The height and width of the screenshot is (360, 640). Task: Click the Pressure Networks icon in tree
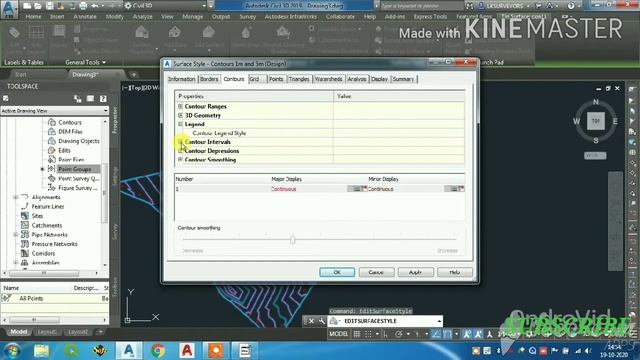pos(25,244)
